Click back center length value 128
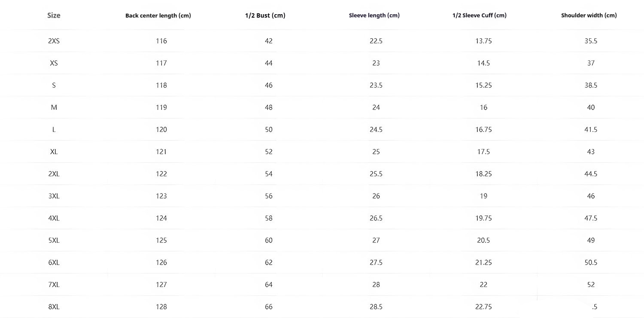 tap(161, 307)
